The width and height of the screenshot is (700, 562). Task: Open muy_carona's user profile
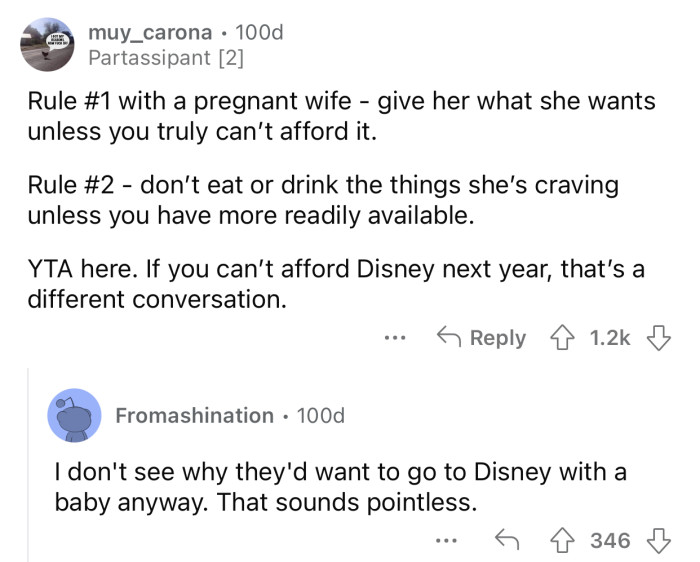[x=151, y=33]
